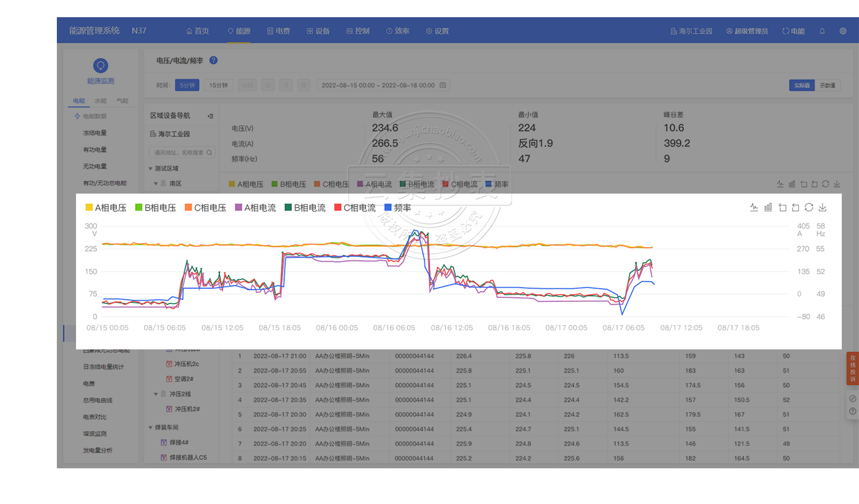Image resolution: width=859 pixels, height=504 pixels.
Task: Select the 15分钟 interval button
Action: point(218,85)
